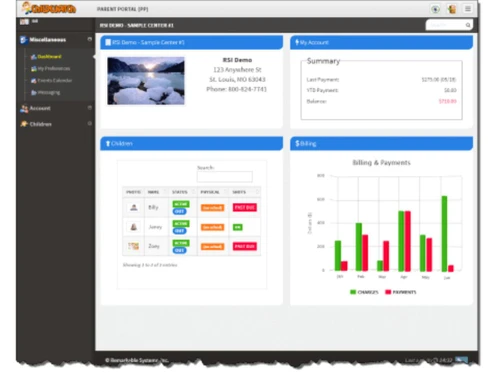Click the Events Calendar icon

(33, 81)
